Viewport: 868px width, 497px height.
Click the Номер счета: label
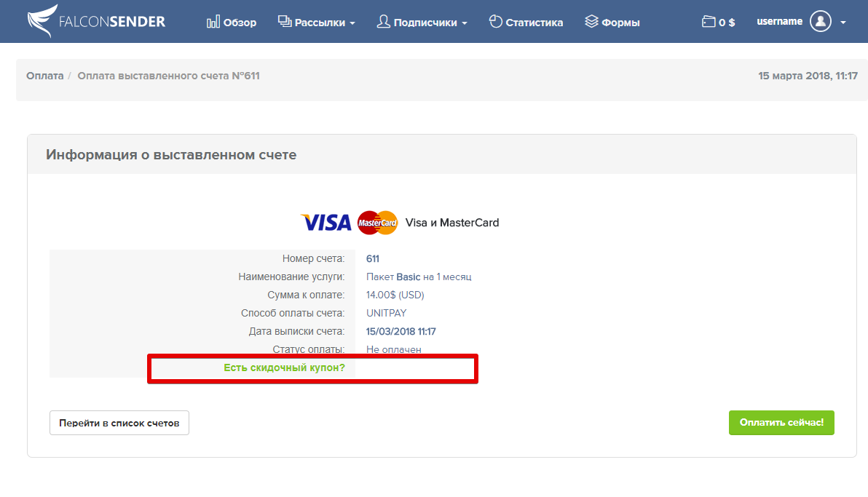pos(313,258)
